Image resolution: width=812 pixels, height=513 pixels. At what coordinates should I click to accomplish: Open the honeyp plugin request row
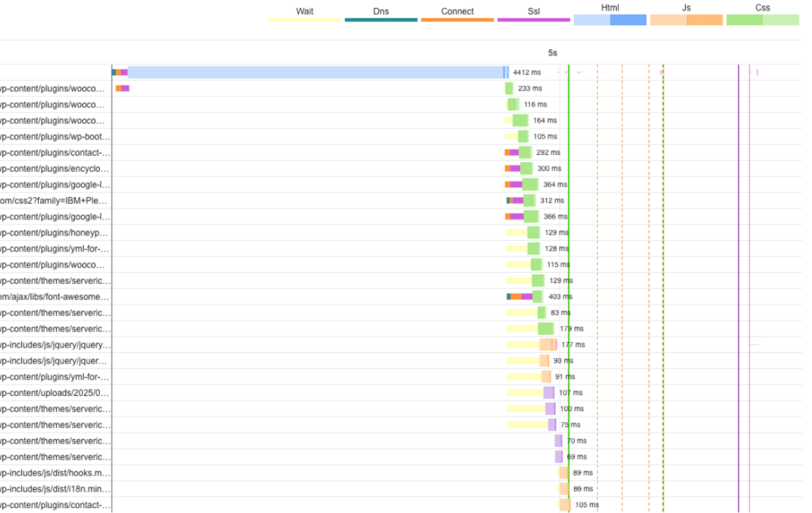(x=55, y=233)
